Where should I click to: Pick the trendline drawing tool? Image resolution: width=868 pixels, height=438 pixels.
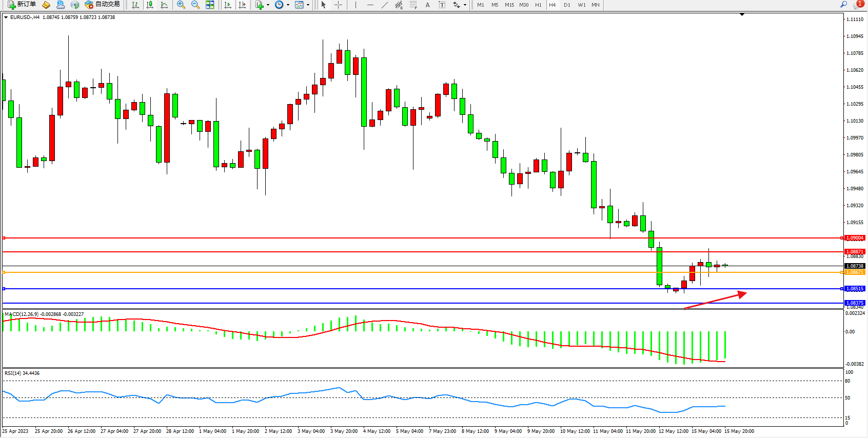pos(384,5)
